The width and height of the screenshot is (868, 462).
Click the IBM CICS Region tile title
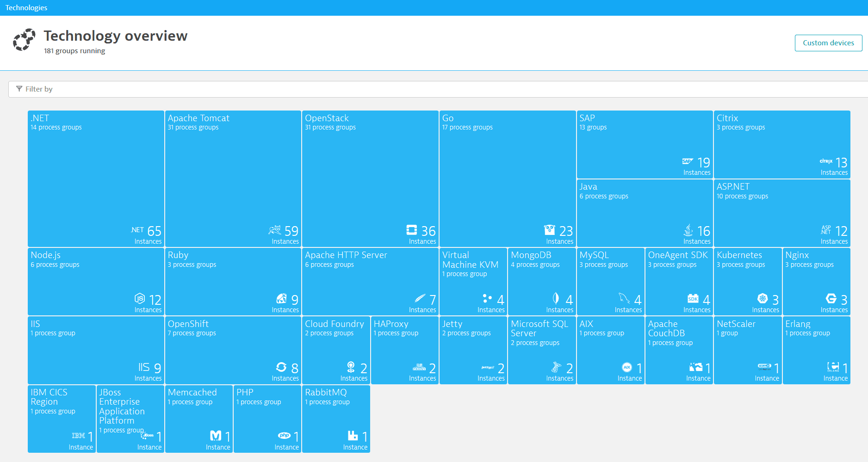pos(49,397)
